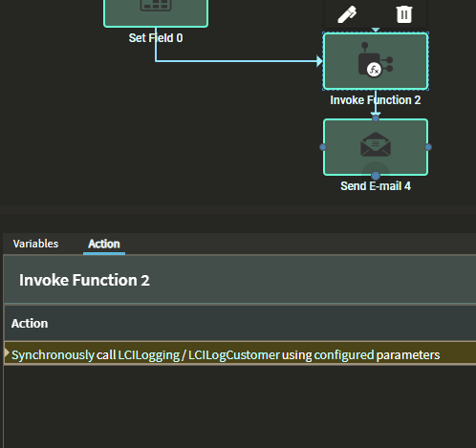Click the bottom connection point of Send E-mail 4

376,176
